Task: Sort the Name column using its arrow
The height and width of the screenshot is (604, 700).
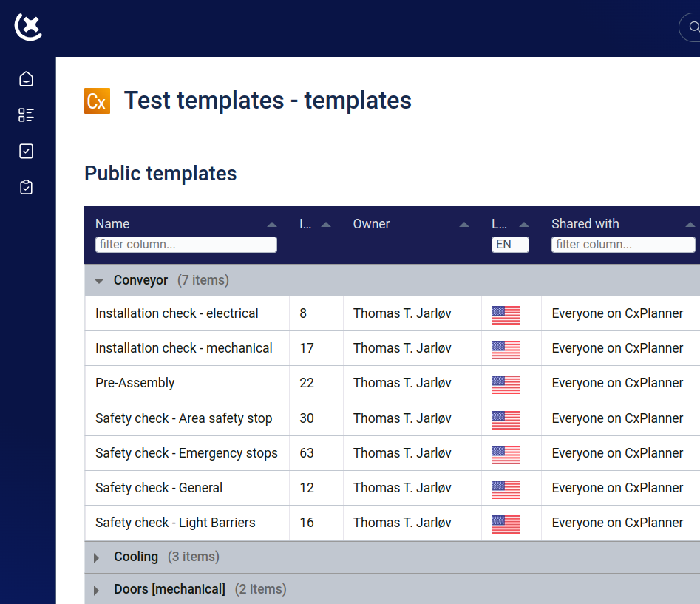Action: tap(272, 223)
